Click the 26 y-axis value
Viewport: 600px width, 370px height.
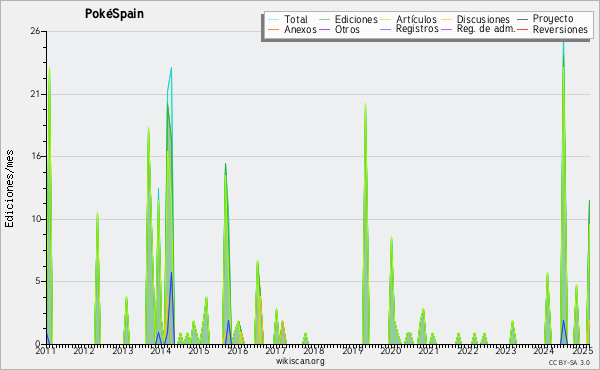coord(36,31)
